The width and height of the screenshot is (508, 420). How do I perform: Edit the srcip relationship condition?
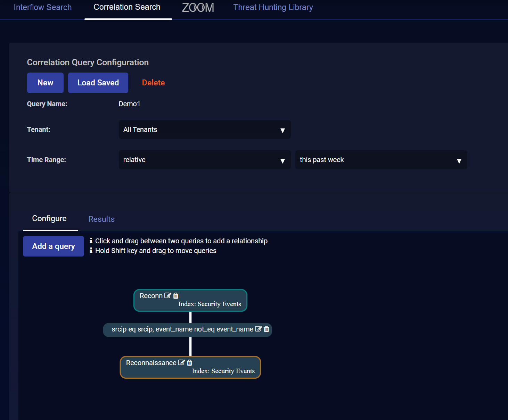(258, 329)
